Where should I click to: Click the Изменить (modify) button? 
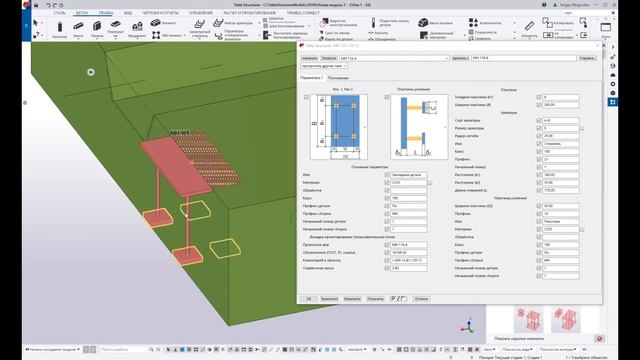pos(352,299)
